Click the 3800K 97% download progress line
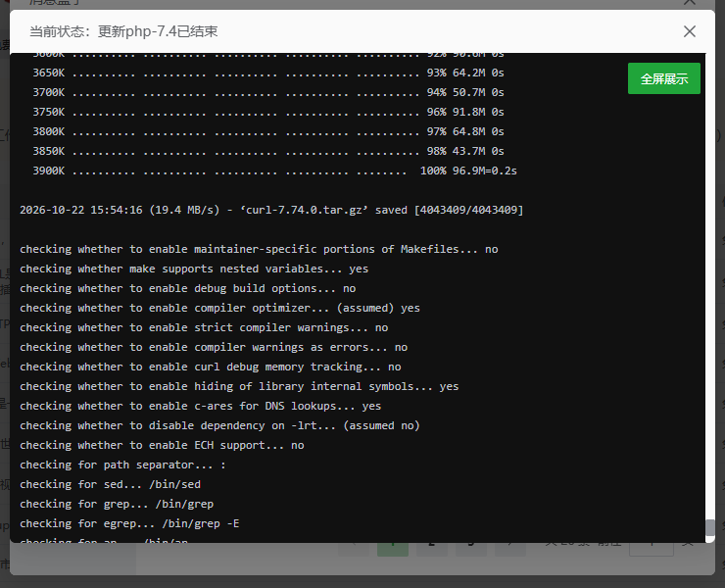 point(268,131)
